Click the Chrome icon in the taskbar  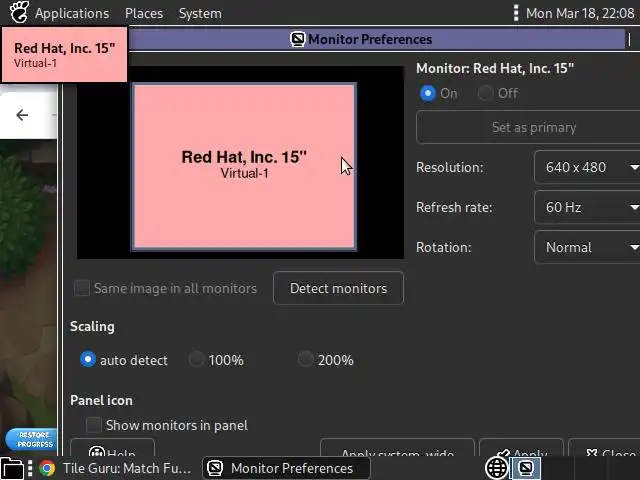pyautogui.click(x=47, y=468)
